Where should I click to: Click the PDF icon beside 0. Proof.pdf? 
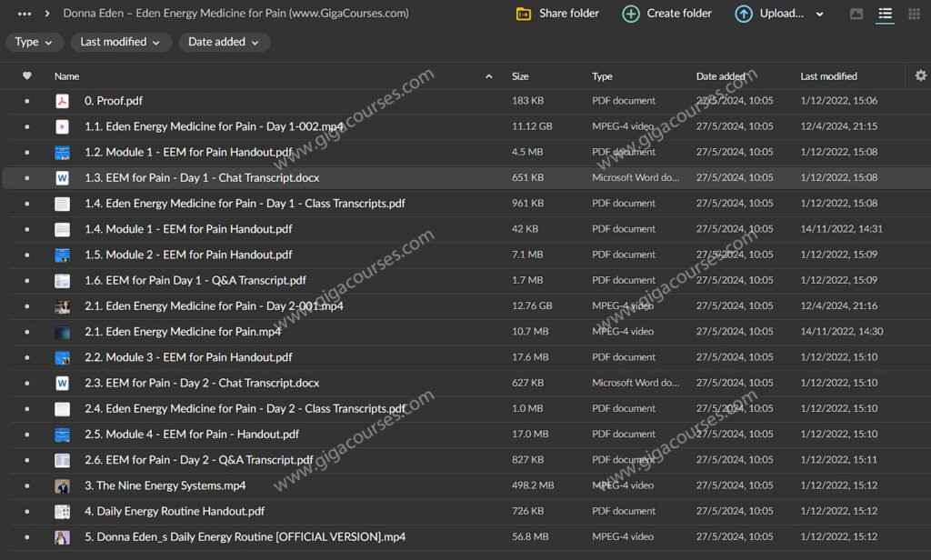(x=62, y=101)
